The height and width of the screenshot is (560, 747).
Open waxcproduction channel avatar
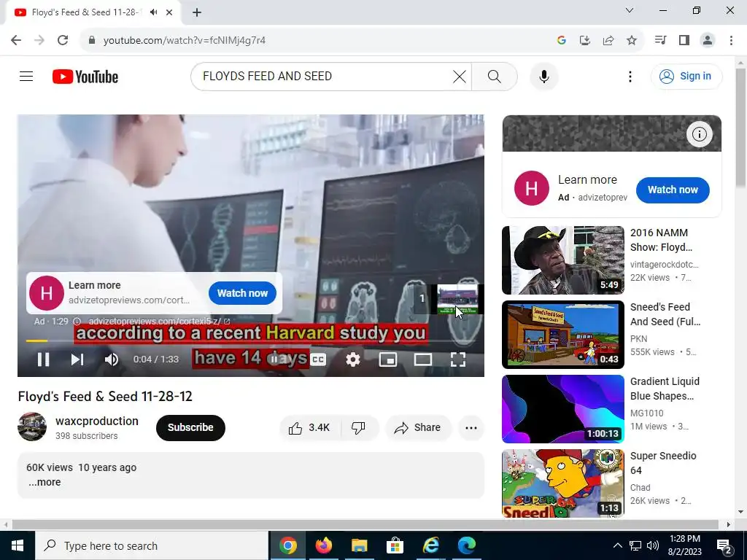tap(32, 427)
